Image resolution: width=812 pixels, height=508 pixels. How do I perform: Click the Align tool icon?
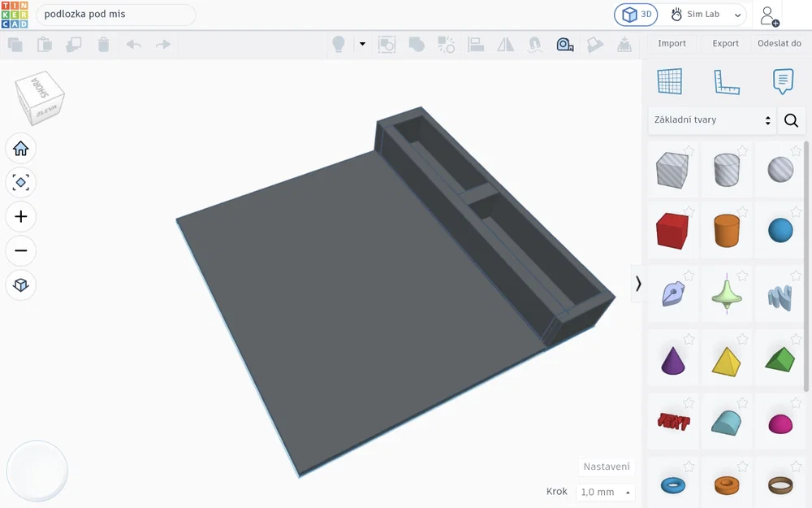[x=475, y=45]
